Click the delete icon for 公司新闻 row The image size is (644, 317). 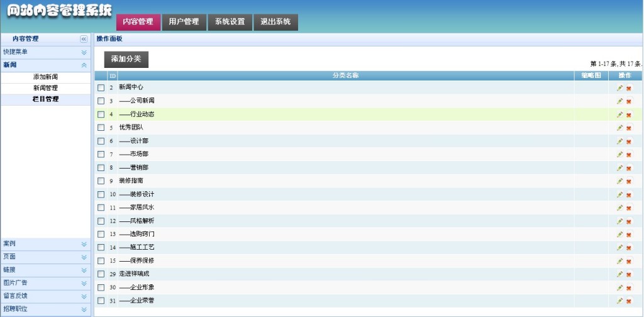[x=629, y=101]
